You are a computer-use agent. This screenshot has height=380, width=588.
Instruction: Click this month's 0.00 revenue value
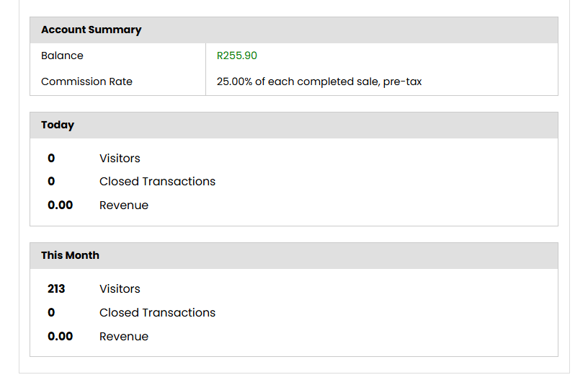pyautogui.click(x=61, y=337)
